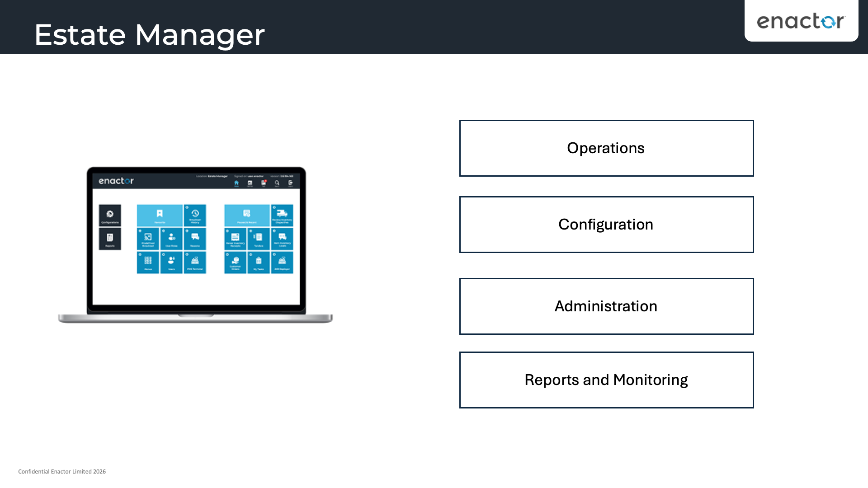Open the Users tile
The width and height of the screenshot is (868, 488).
[171, 262]
